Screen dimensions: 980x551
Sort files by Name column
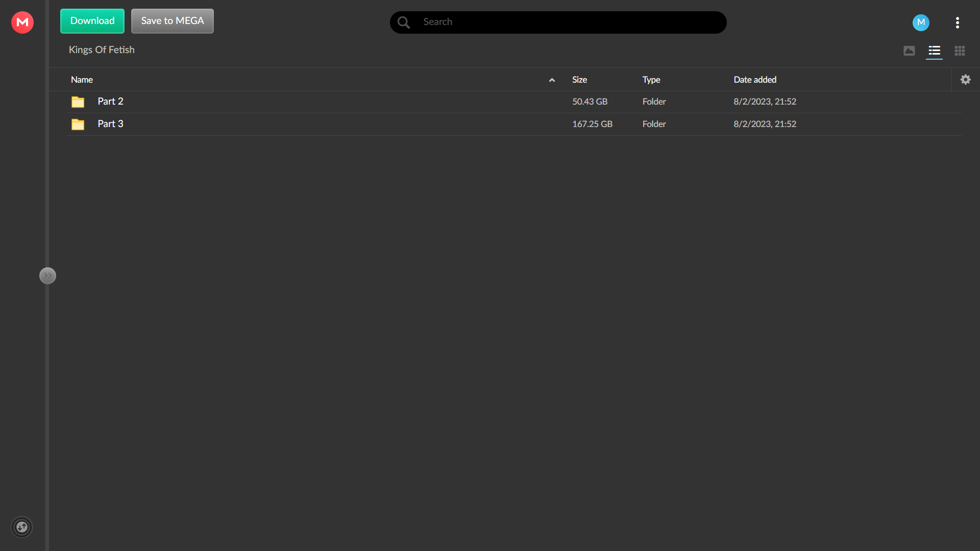82,80
